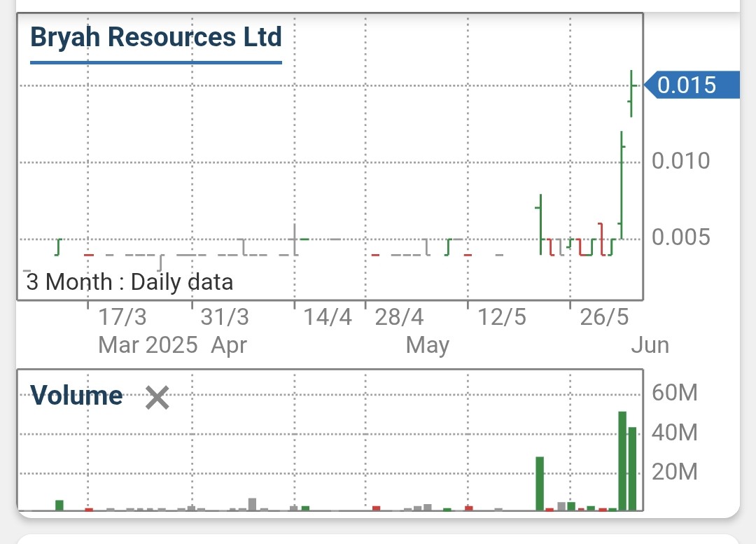Viewport: 756px width, 544px height.
Task: Click the 60M volume axis label
Action: click(x=675, y=393)
